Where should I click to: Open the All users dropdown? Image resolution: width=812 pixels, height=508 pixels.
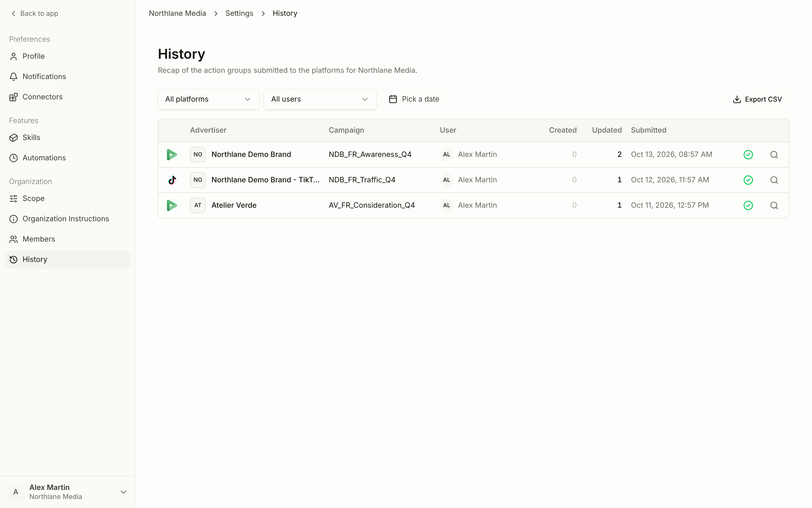[320, 99]
